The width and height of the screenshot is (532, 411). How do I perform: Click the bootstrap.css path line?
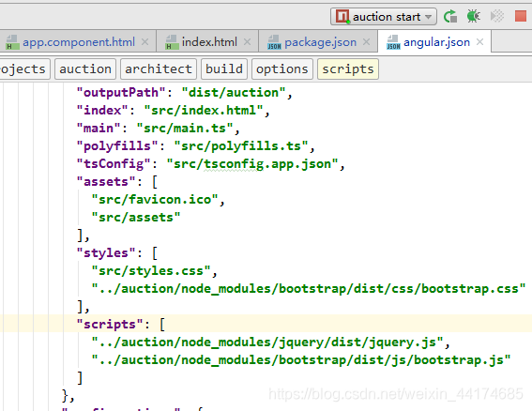click(309, 289)
